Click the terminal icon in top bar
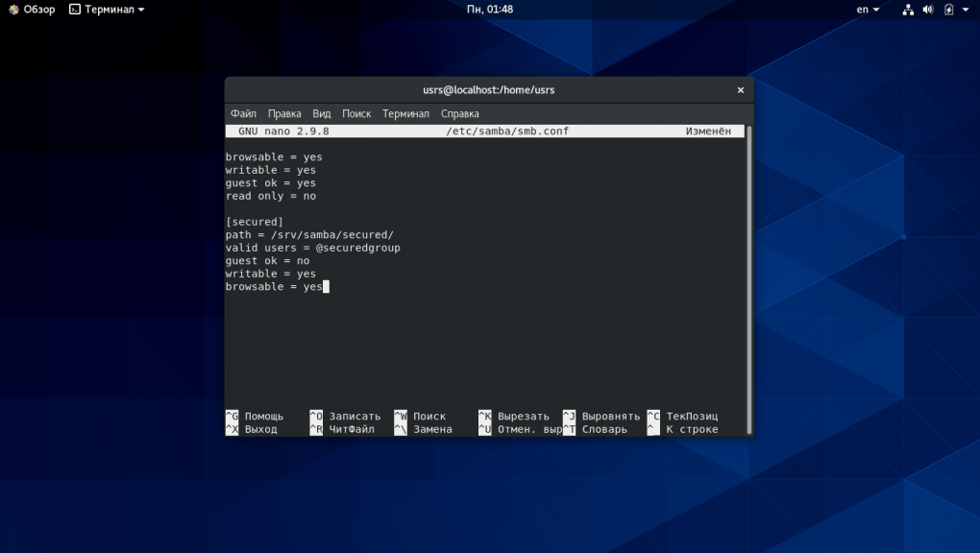This screenshot has width=980, height=553. tap(75, 10)
